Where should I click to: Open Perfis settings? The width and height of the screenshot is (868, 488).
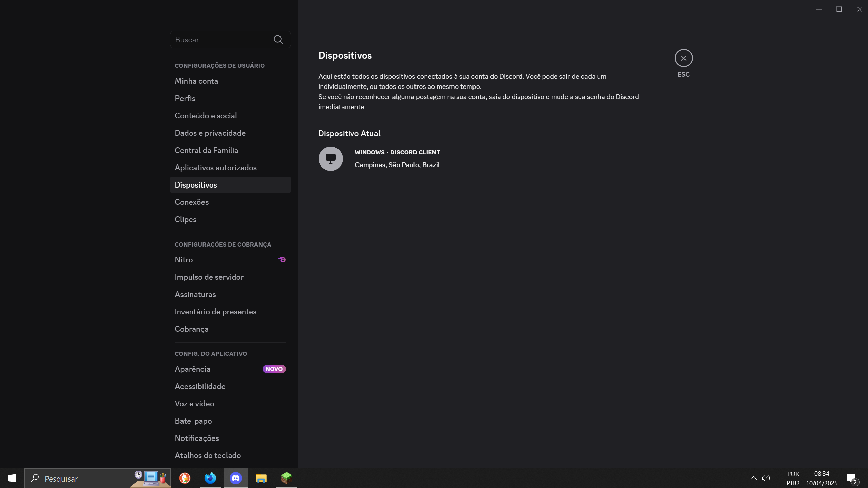(230, 98)
